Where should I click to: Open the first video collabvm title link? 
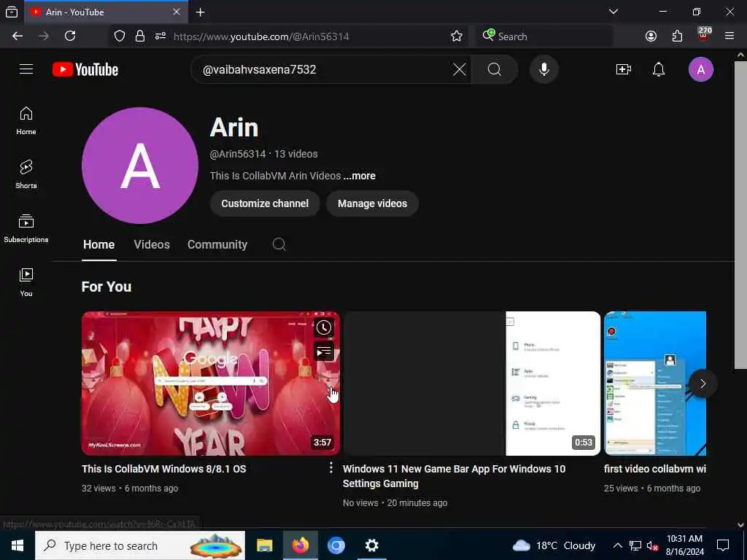[655, 469]
